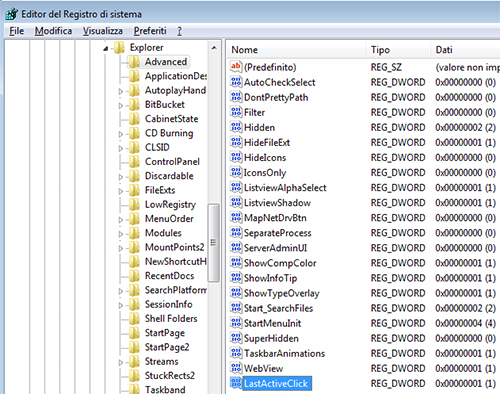The height and width of the screenshot is (394, 500).
Task: Sort values by the Nome column header
Action: (297, 50)
